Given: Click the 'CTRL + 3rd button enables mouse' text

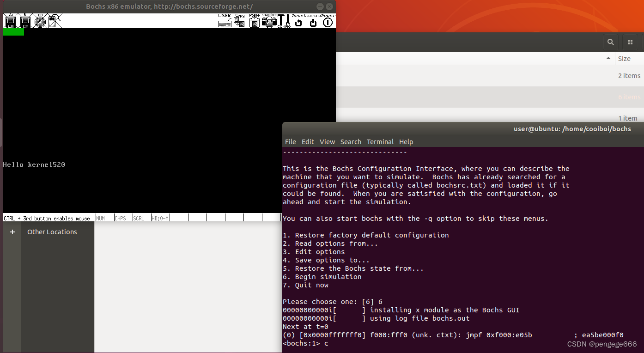Looking at the screenshot, I should coord(47,218).
